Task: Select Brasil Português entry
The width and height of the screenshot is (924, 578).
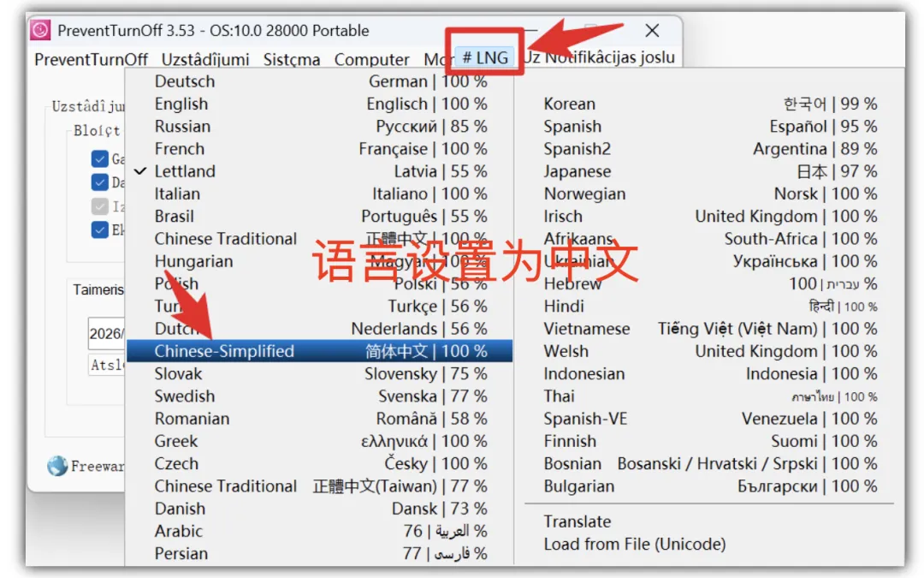Action: [x=319, y=216]
